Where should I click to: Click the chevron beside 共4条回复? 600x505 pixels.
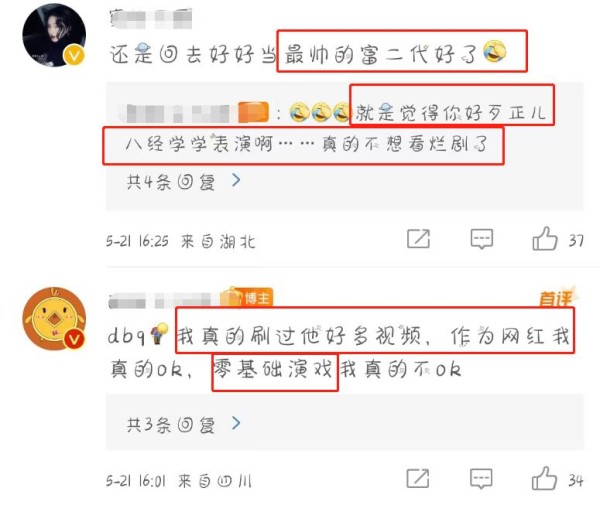[x=236, y=180]
